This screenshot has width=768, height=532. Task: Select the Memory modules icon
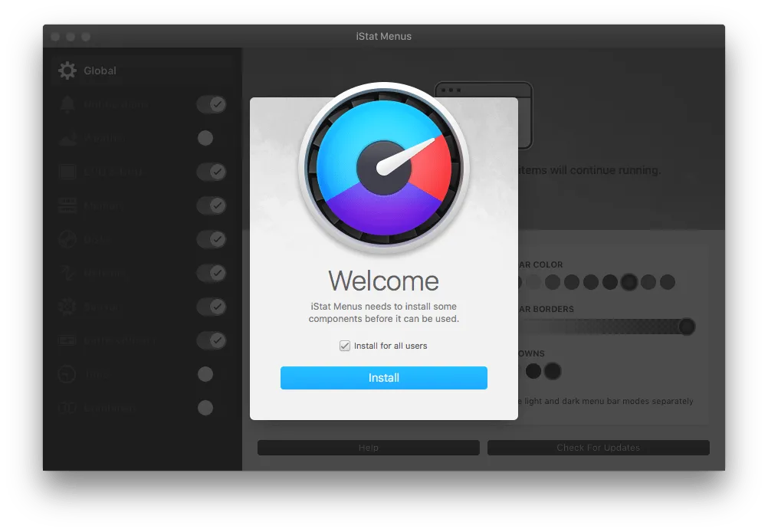67,205
